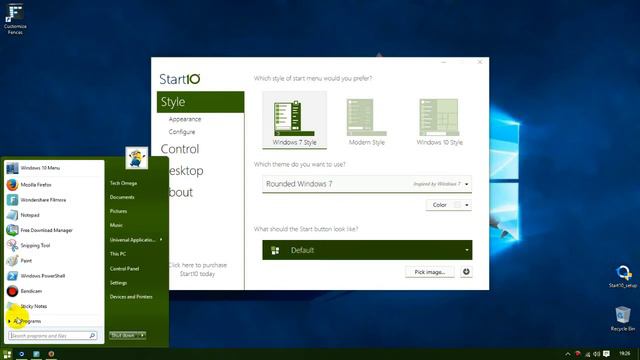Click the user account picture
Screen dimensions: 640x360
click(x=137, y=158)
